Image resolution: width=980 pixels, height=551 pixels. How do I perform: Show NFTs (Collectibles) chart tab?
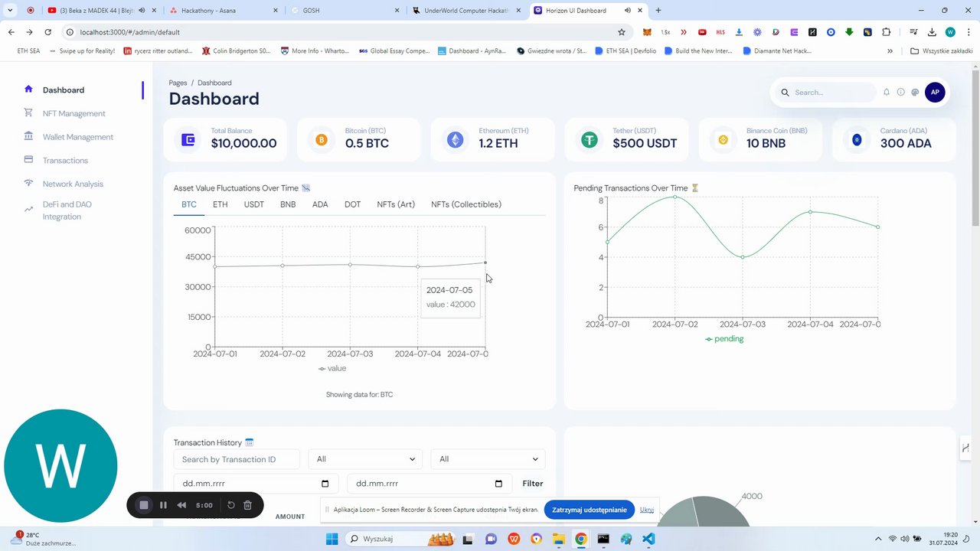pyautogui.click(x=466, y=204)
